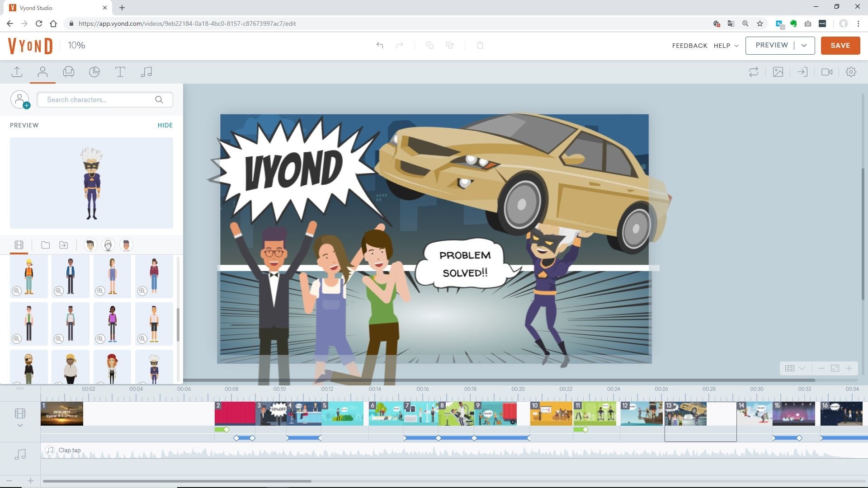The width and height of the screenshot is (868, 488).
Task: Expand the timeline tracks chevron
Action: tap(20, 425)
